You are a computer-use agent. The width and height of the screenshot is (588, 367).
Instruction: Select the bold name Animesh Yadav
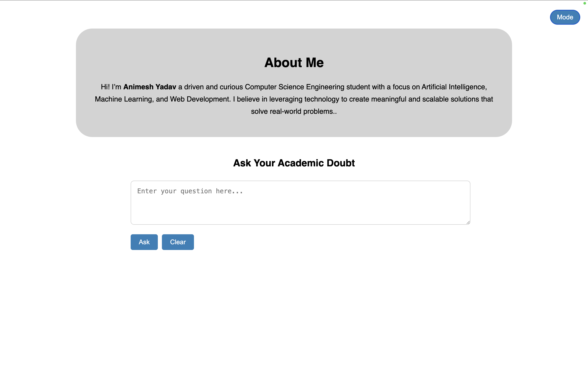pos(150,87)
